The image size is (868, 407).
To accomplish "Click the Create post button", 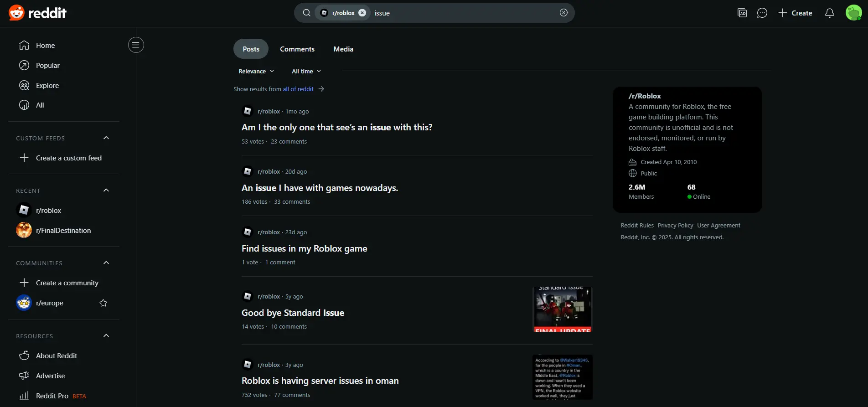I will pos(795,13).
